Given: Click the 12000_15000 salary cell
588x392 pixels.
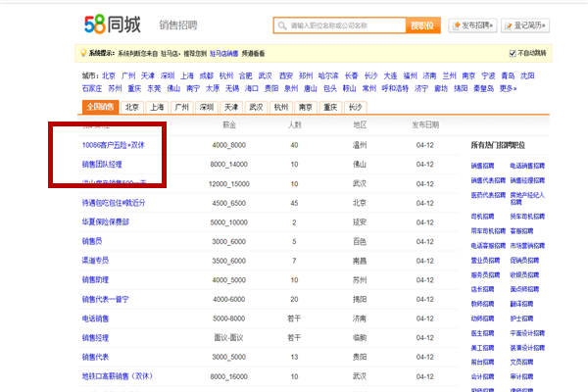Looking at the screenshot, I should point(228,184).
